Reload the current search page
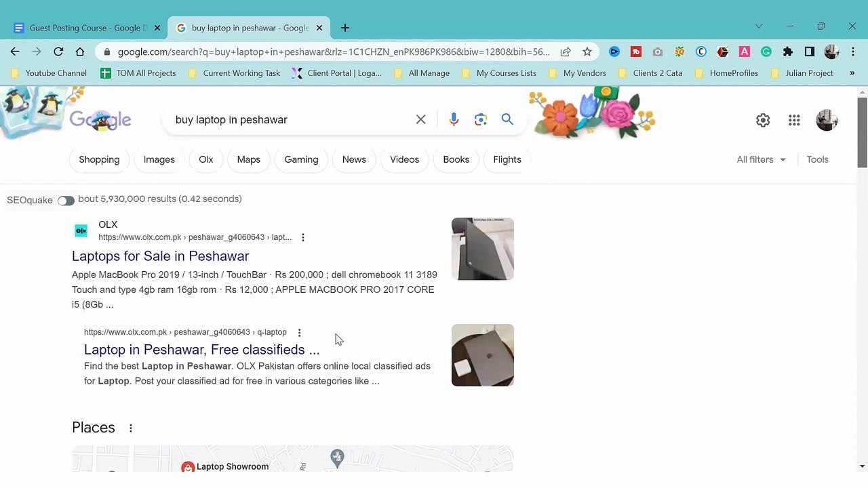 58,52
